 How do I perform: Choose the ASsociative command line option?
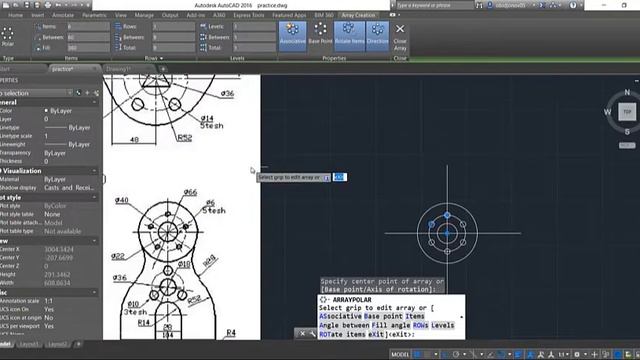click(340, 316)
